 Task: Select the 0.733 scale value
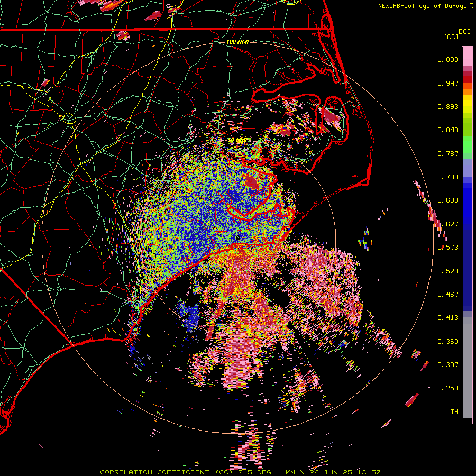(x=448, y=177)
